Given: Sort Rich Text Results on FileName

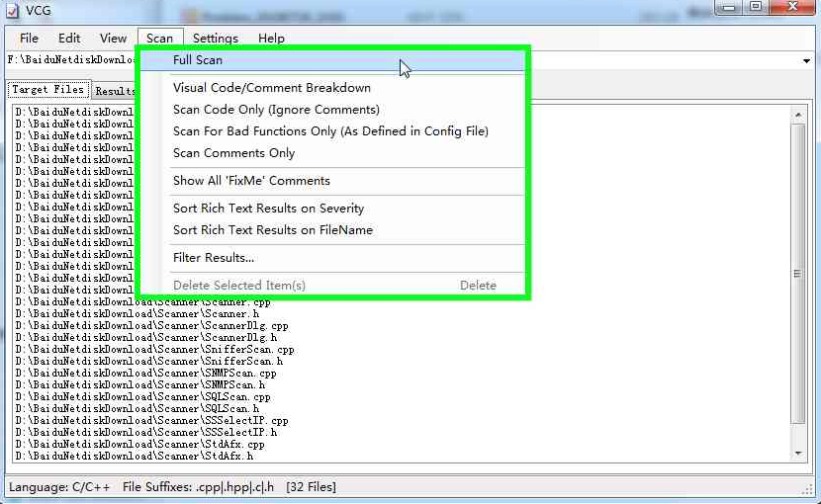Looking at the screenshot, I should coord(273,230).
